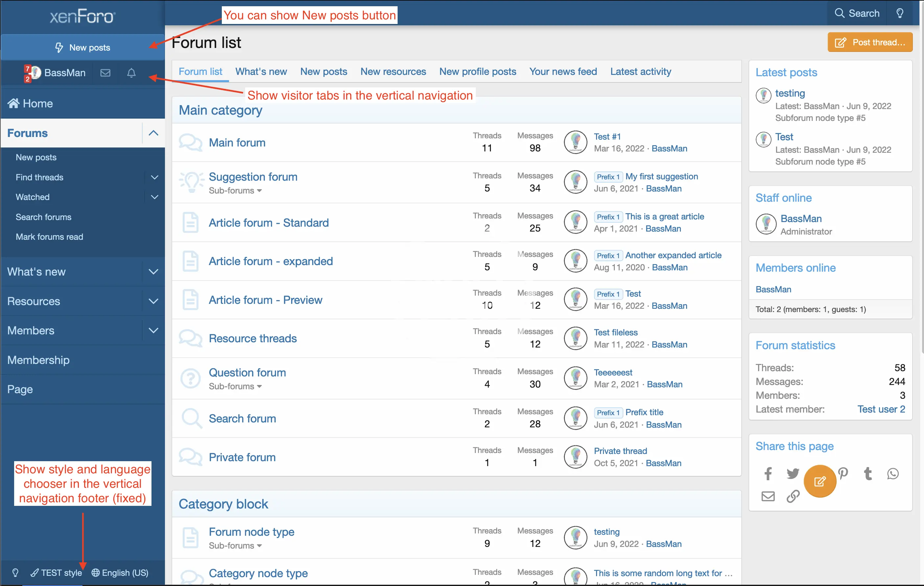Viewport: 924px width, 586px height.
Task: Click the orange floating post-thread circle button
Action: tap(820, 481)
